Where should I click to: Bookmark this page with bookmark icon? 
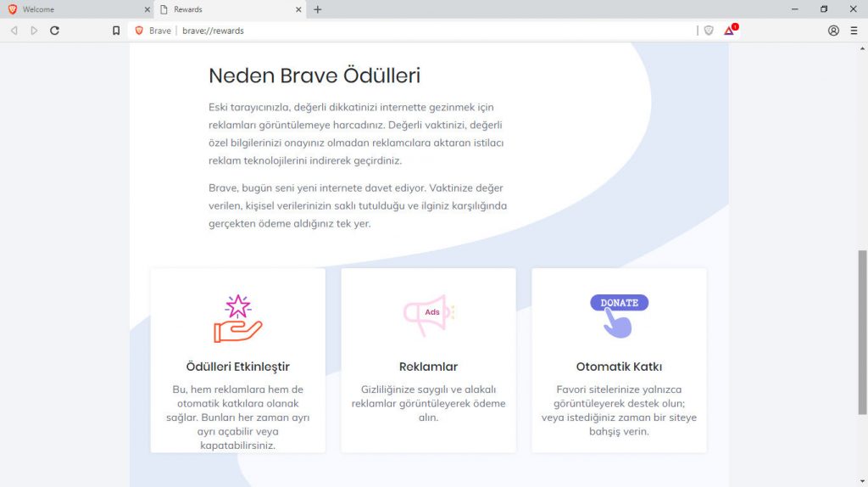click(x=115, y=31)
